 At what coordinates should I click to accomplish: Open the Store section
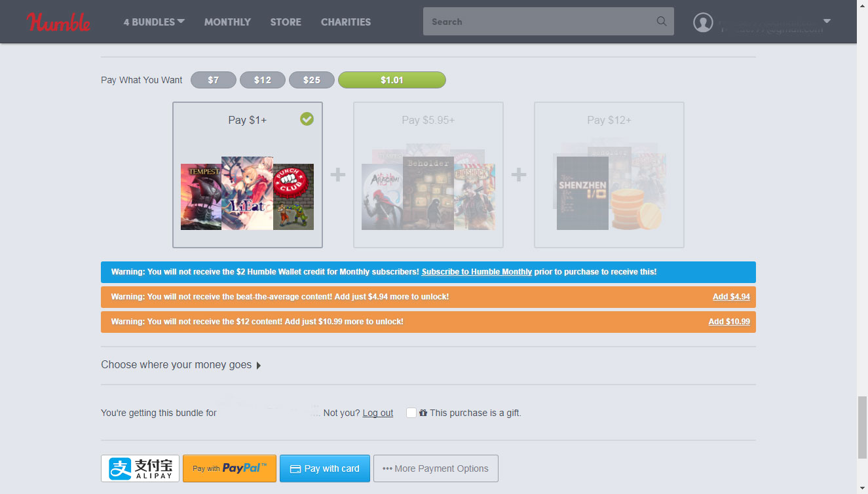click(286, 22)
